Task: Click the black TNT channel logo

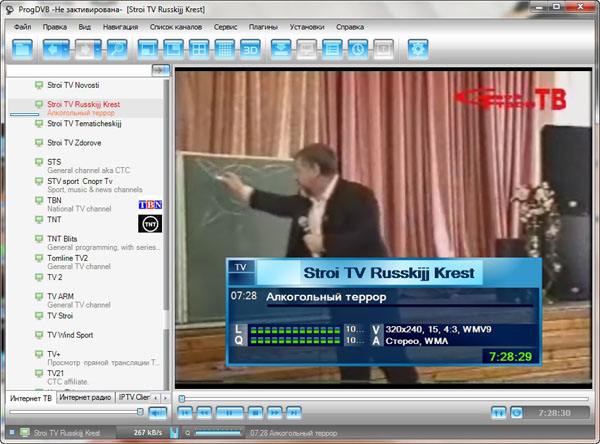Action: coord(149,224)
